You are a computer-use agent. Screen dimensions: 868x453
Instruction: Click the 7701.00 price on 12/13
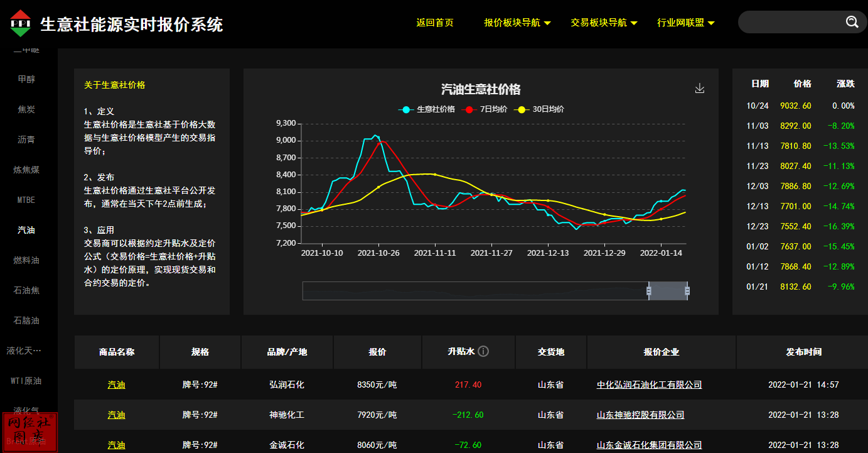click(795, 206)
